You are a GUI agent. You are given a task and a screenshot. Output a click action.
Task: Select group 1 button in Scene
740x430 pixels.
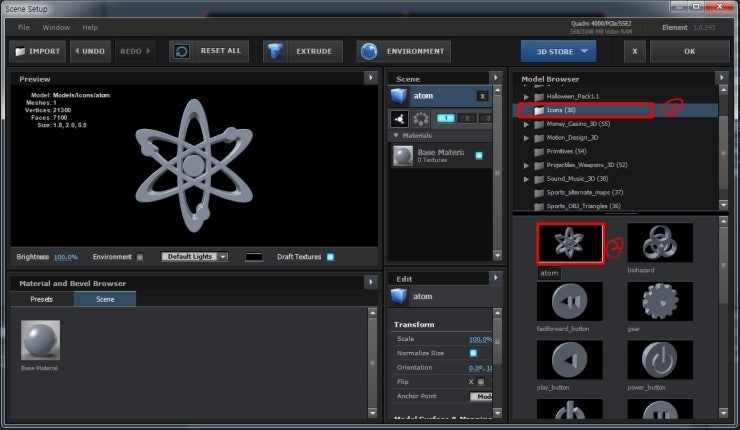445,118
